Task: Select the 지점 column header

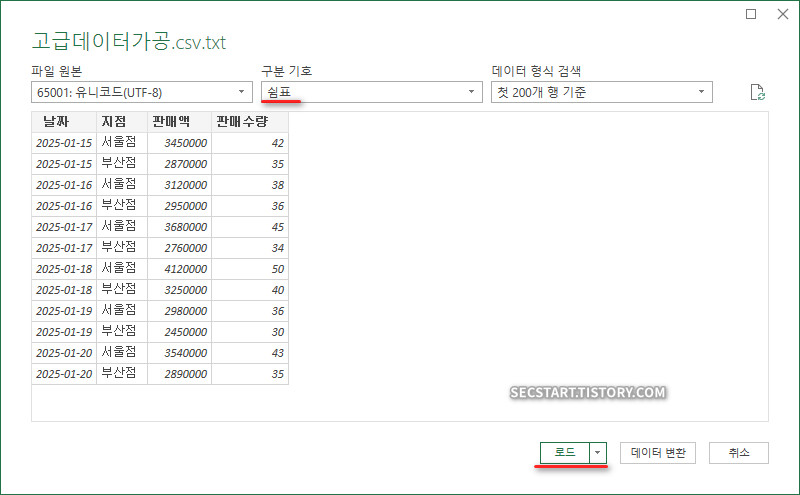Action: pyautogui.click(x=122, y=122)
